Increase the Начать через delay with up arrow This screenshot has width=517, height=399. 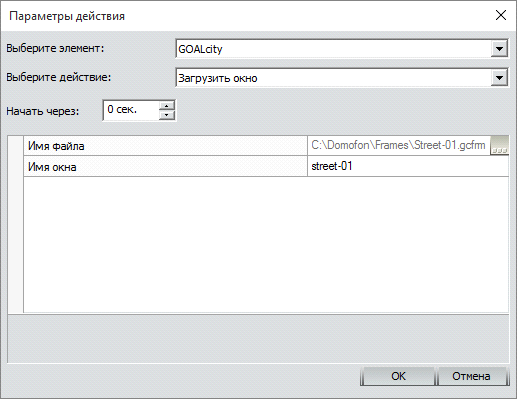click(x=167, y=106)
